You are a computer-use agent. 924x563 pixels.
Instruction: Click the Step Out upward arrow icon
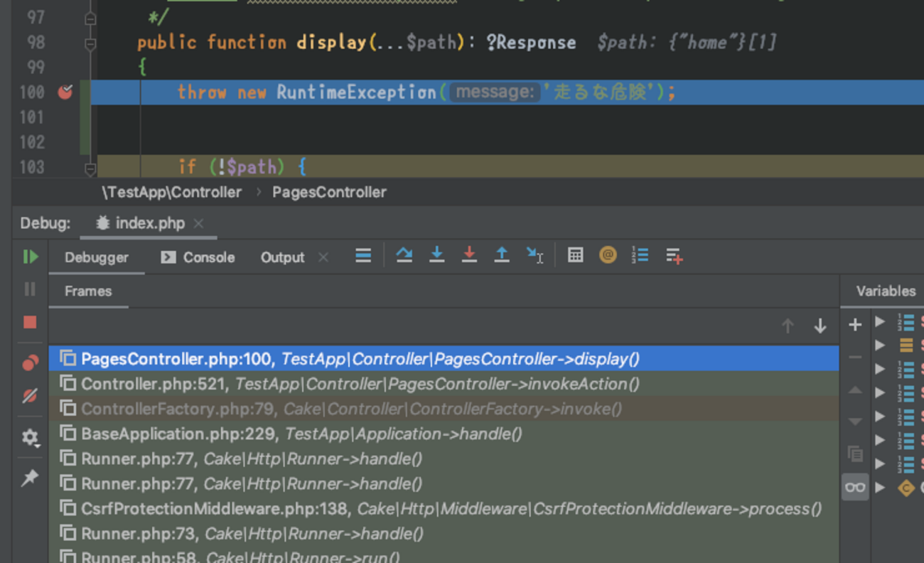coord(502,256)
